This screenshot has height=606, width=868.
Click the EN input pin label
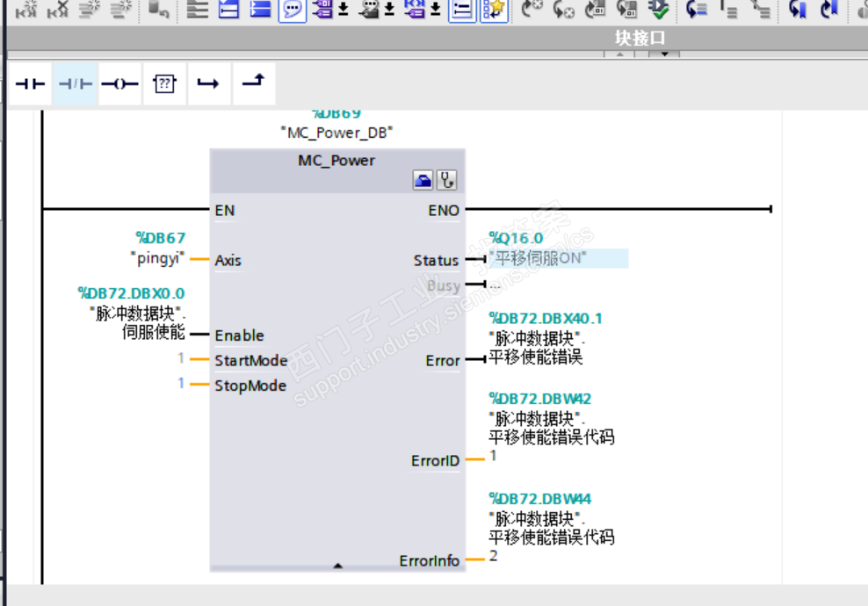click(x=225, y=211)
